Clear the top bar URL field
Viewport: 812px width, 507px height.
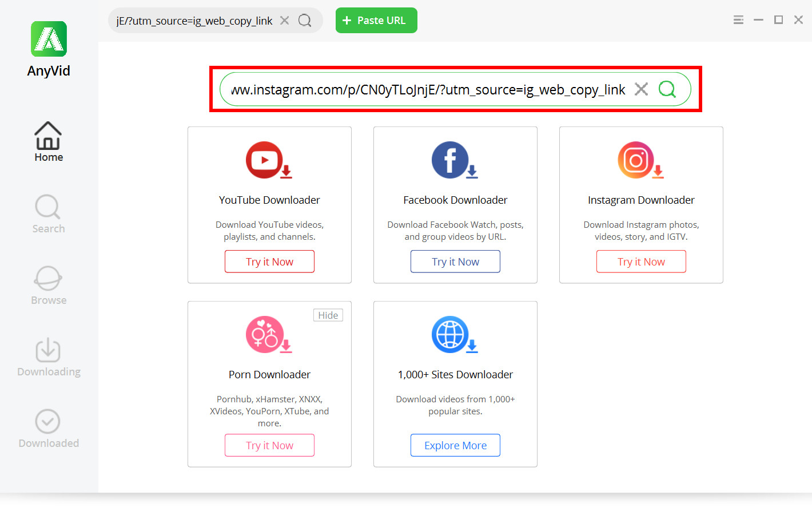(284, 21)
